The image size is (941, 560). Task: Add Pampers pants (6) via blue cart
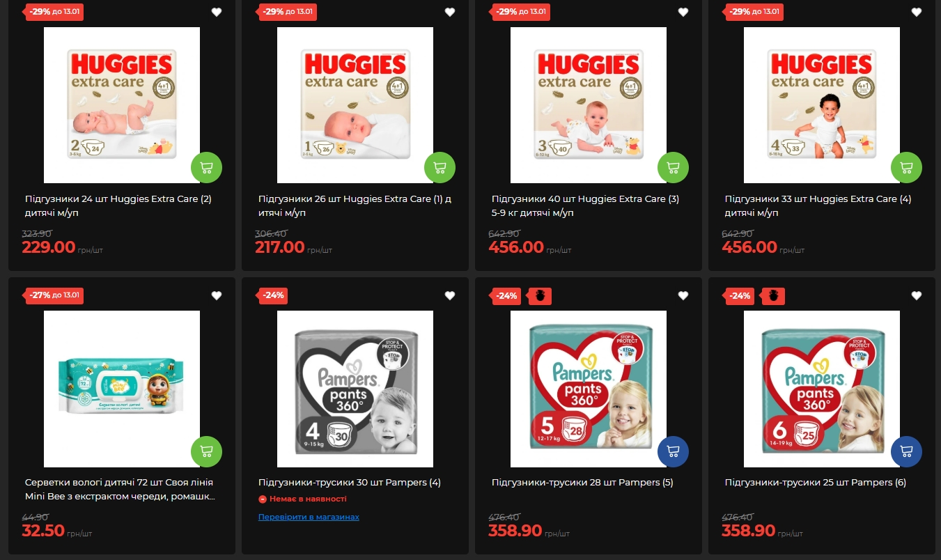907,451
